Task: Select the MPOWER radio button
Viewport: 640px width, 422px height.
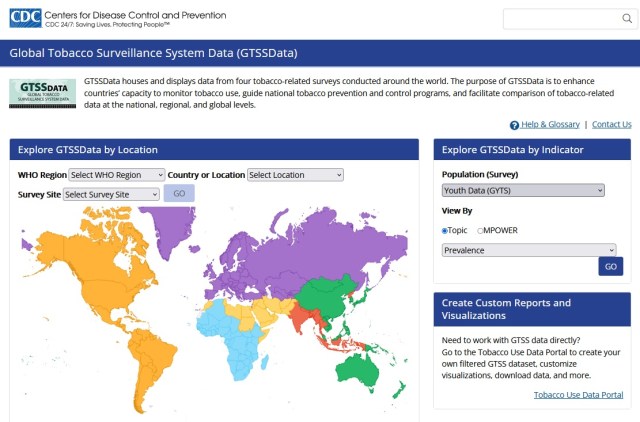Action: 480,231
